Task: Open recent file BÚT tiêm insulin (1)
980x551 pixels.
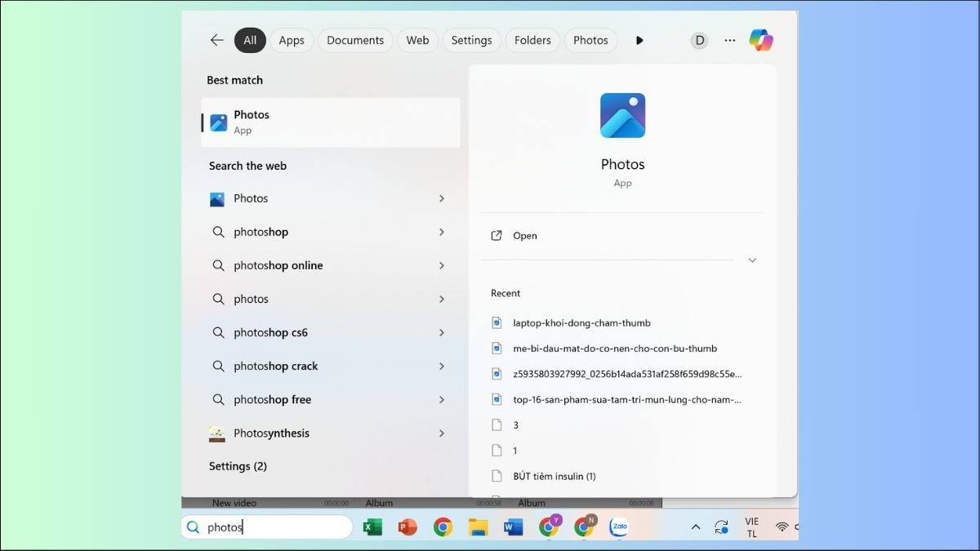Action: click(555, 476)
